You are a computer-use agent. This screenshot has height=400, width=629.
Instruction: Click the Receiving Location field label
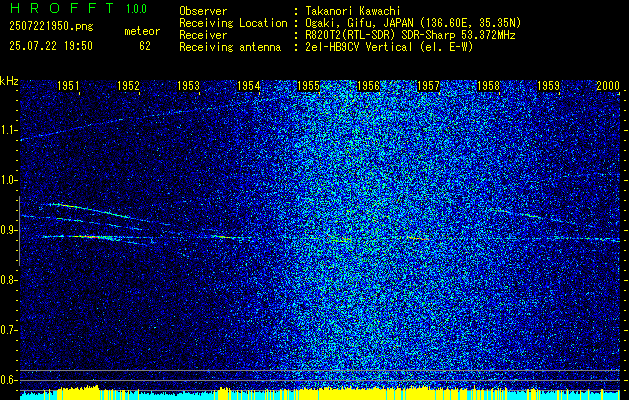pos(233,23)
